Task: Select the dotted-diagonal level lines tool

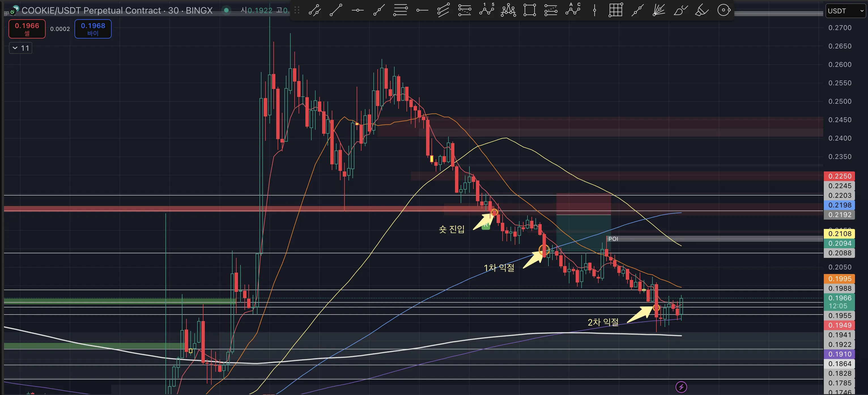Action: pyautogui.click(x=551, y=10)
